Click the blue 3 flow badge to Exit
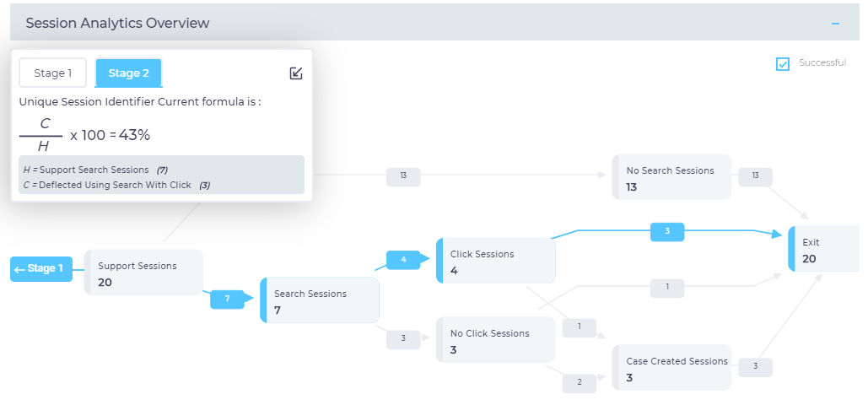Viewport: 868px width, 405px height. (666, 230)
